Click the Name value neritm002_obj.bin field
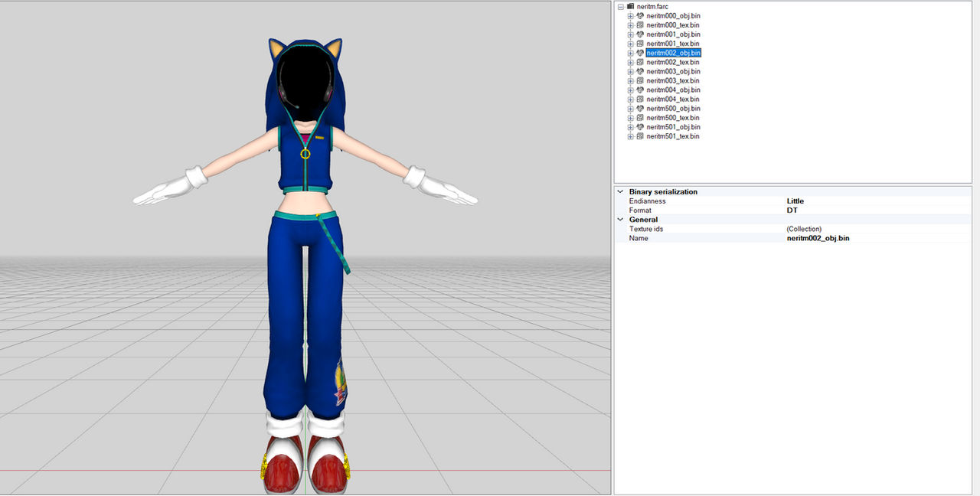 (x=878, y=238)
